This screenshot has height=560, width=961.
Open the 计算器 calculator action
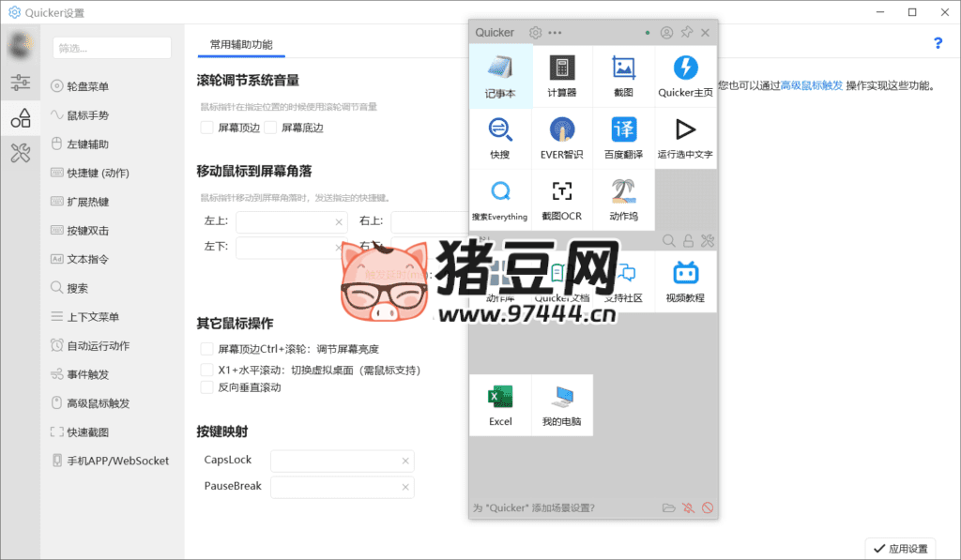(561, 76)
